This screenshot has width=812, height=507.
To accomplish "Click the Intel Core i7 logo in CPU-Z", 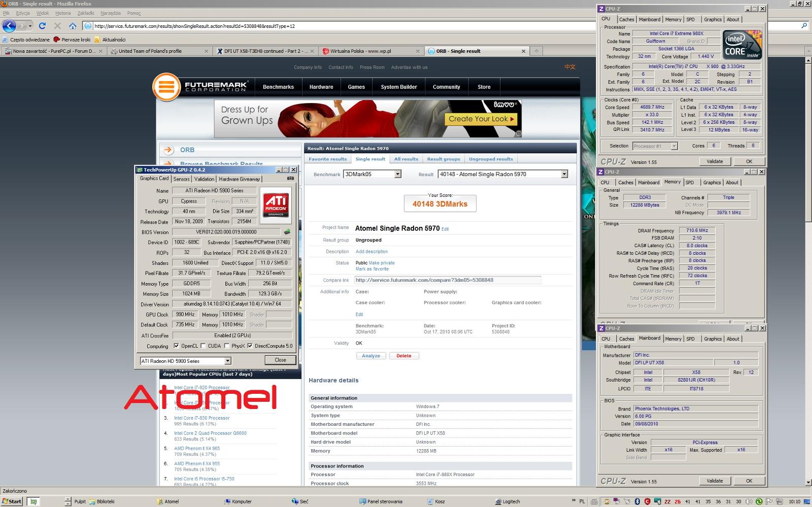I will tap(741, 45).
